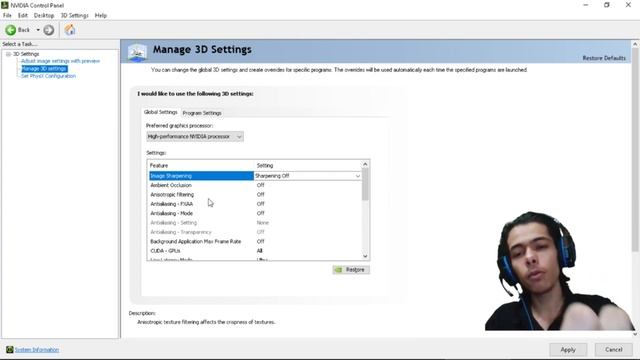640x360 pixels.
Task: Select the Antialiasing - Setting row
Action: pos(255,223)
